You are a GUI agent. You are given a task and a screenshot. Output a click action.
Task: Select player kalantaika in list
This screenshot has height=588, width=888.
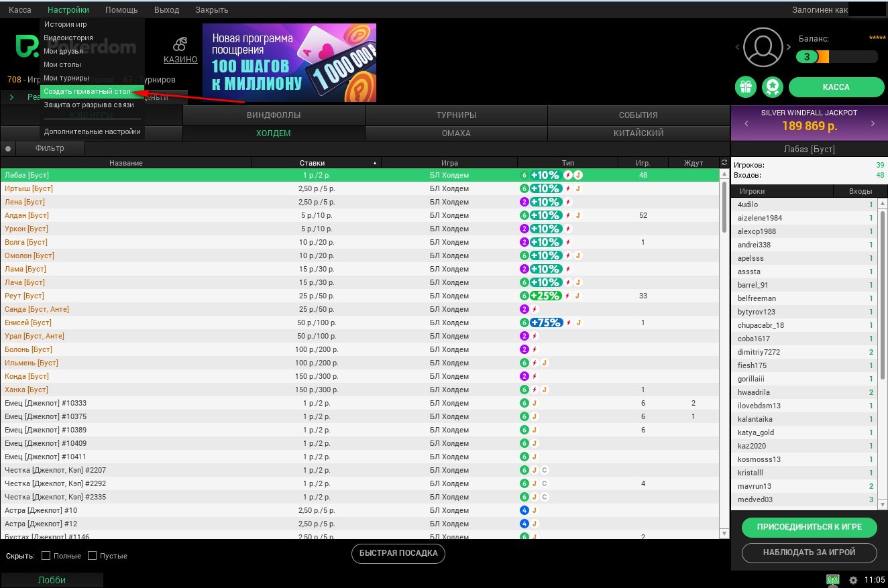805,419
